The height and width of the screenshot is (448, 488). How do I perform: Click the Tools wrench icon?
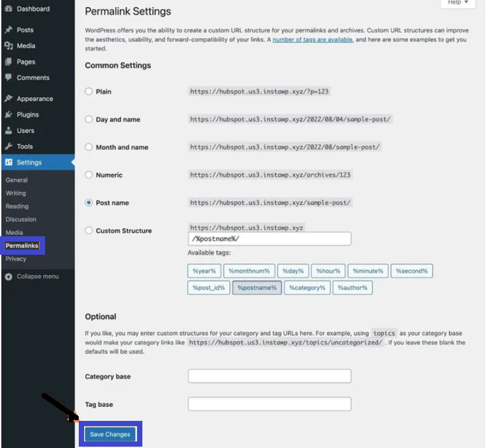point(9,146)
